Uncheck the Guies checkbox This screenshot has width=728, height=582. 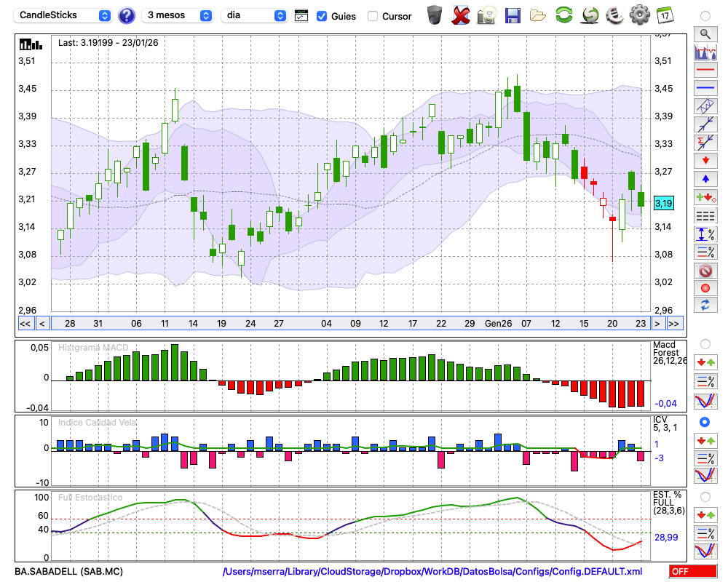322,16
